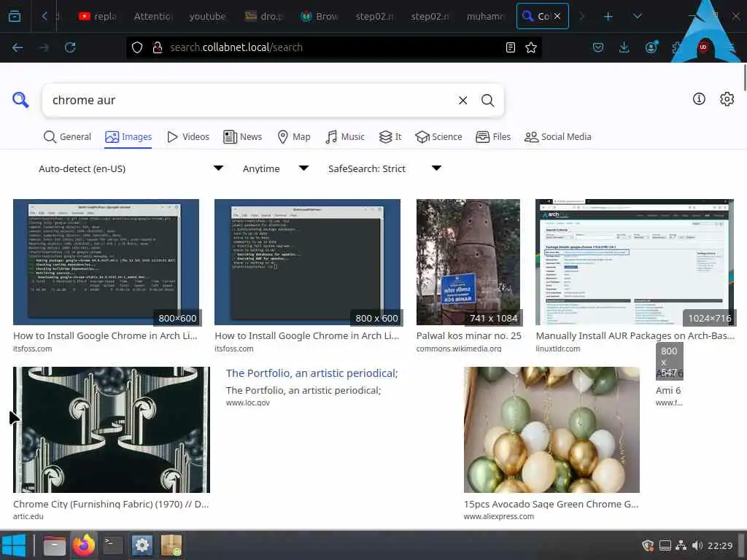Open second itsfoss terminal thumbnail 800 x 600

[307, 262]
